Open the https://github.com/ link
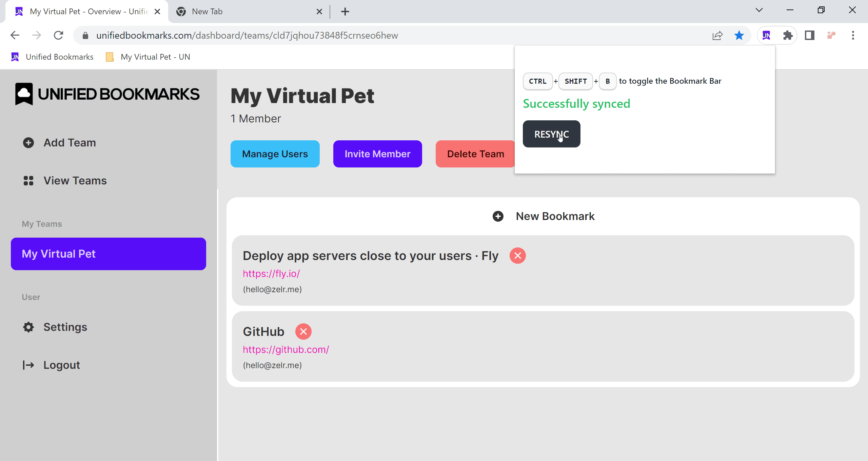 pos(286,349)
